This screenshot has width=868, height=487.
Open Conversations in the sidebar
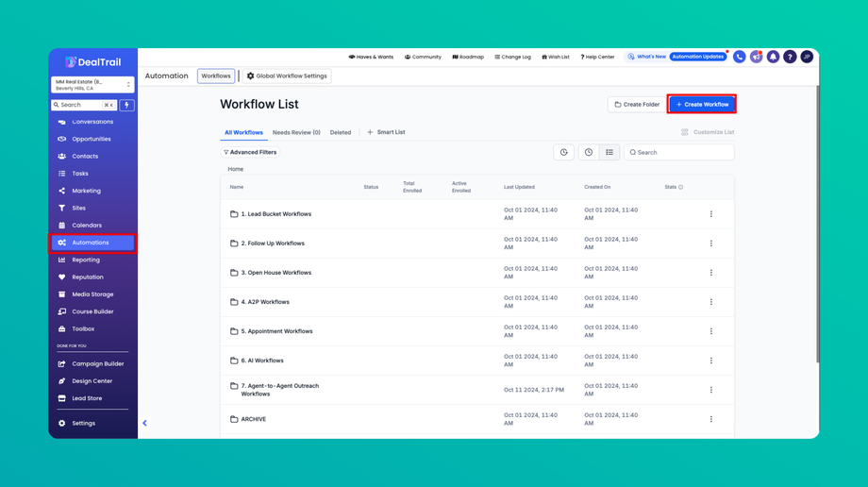92,122
